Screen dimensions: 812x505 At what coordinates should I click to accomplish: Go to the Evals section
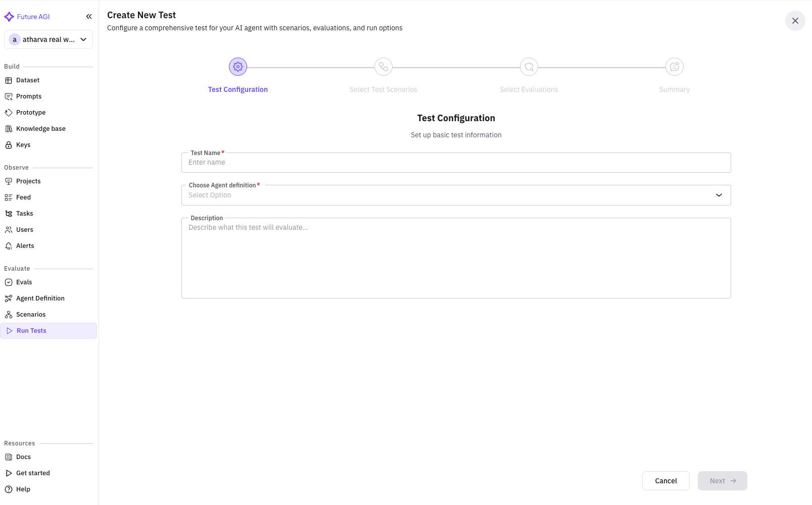coord(24,282)
